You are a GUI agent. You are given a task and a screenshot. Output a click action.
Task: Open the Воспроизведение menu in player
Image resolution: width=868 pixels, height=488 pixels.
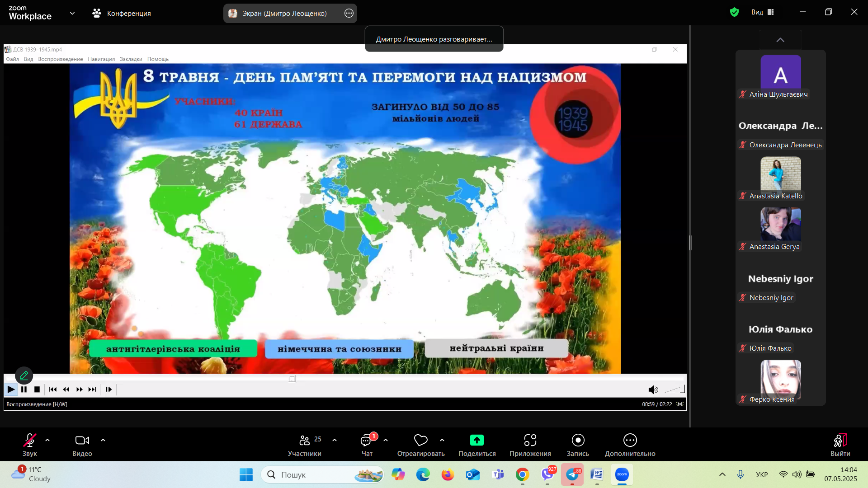coord(60,59)
